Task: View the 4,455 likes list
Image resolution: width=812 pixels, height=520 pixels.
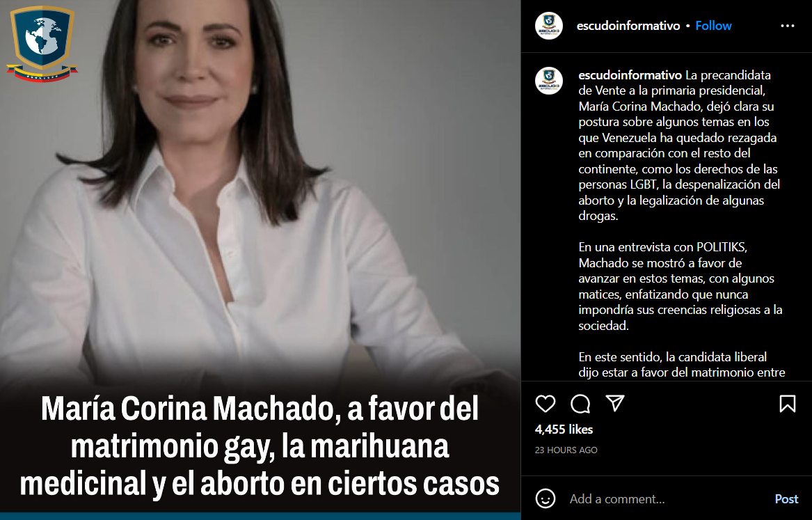Action: coord(564,430)
